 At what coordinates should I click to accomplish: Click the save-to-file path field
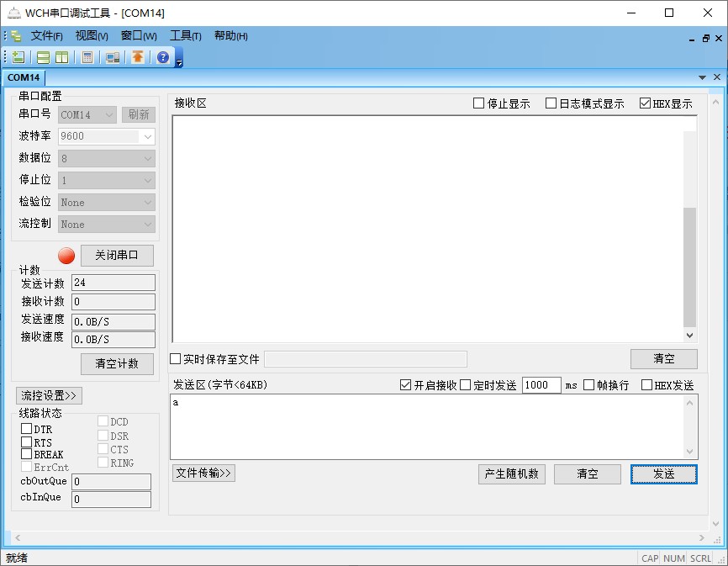[366, 359]
